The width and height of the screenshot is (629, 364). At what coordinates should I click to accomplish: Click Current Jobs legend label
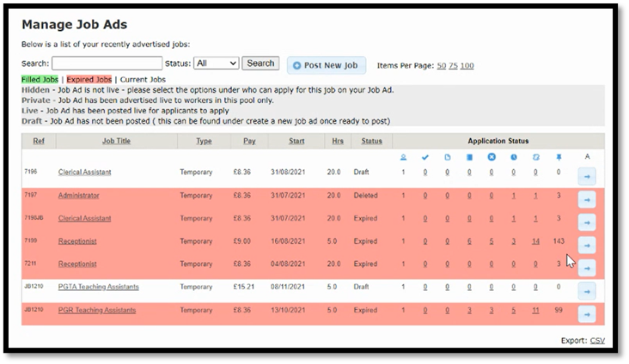point(143,79)
